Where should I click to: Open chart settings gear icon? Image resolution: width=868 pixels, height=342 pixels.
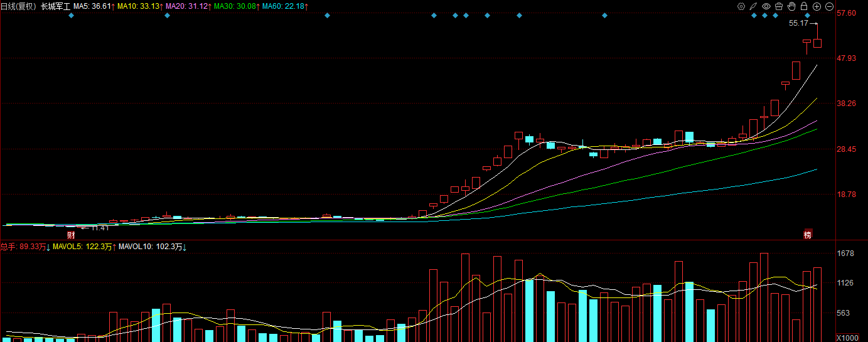click(x=741, y=6)
